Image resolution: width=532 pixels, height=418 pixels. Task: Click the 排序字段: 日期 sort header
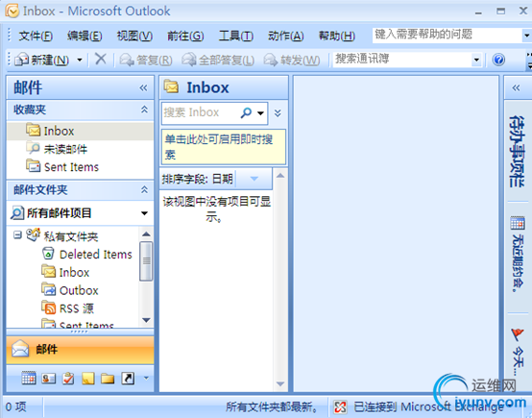[x=198, y=179]
